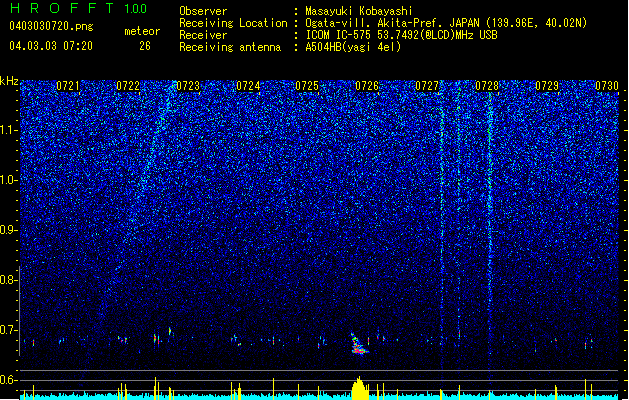Click the date stamp 04.03.03 07:20
Viewport: 629px width, 400px height.
click(51, 46)
